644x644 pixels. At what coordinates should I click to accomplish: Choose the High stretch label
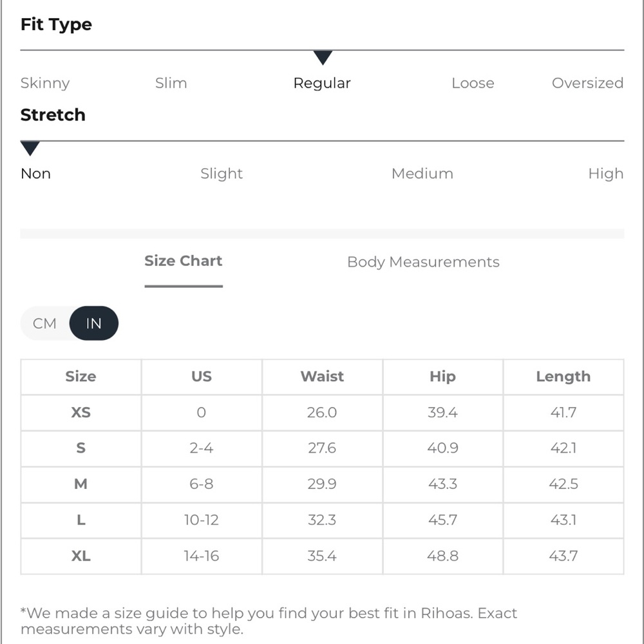click(606, 174)
